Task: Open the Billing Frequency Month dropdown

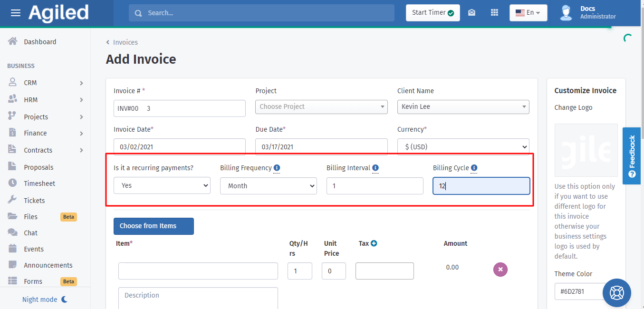Action: click(x=268, y=186)
